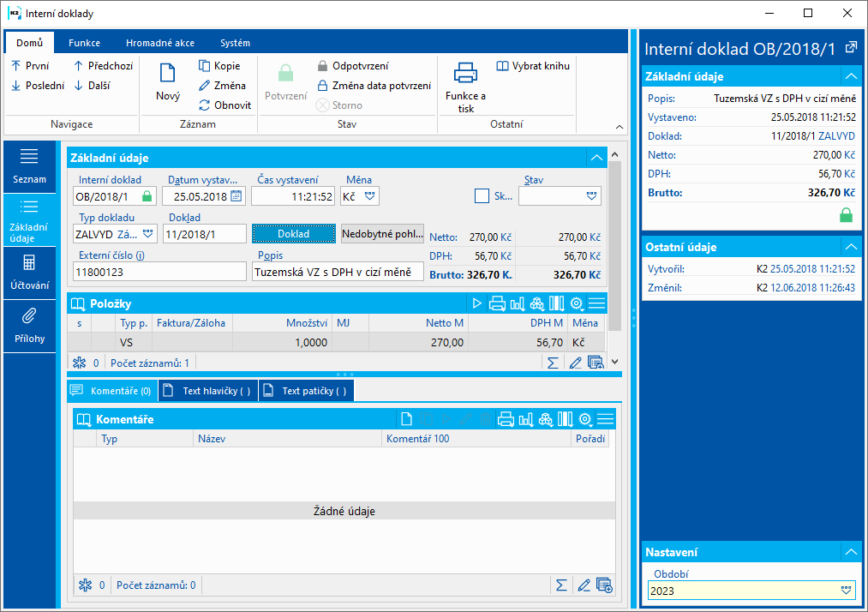868x612 pixels.
Task: Collapse Základní údaje in preview panel
Action: [x=851, y=76]
